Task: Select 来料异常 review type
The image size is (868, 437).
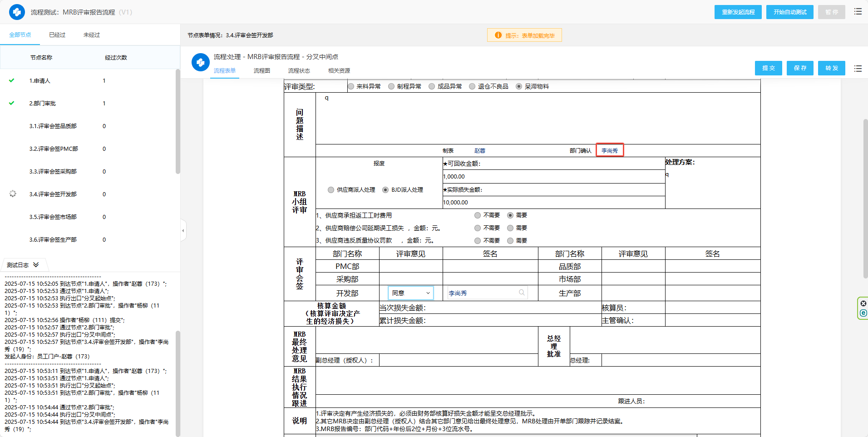Action: pyautogui.click(x=351, y=86)
